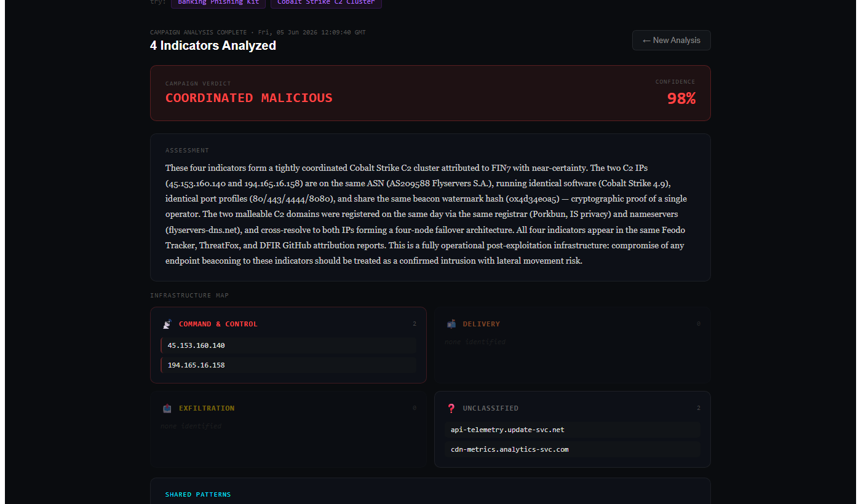The image size is (861, 504).
Task: Click the Delivery mailbox icon
Action: tap(451, 324)
